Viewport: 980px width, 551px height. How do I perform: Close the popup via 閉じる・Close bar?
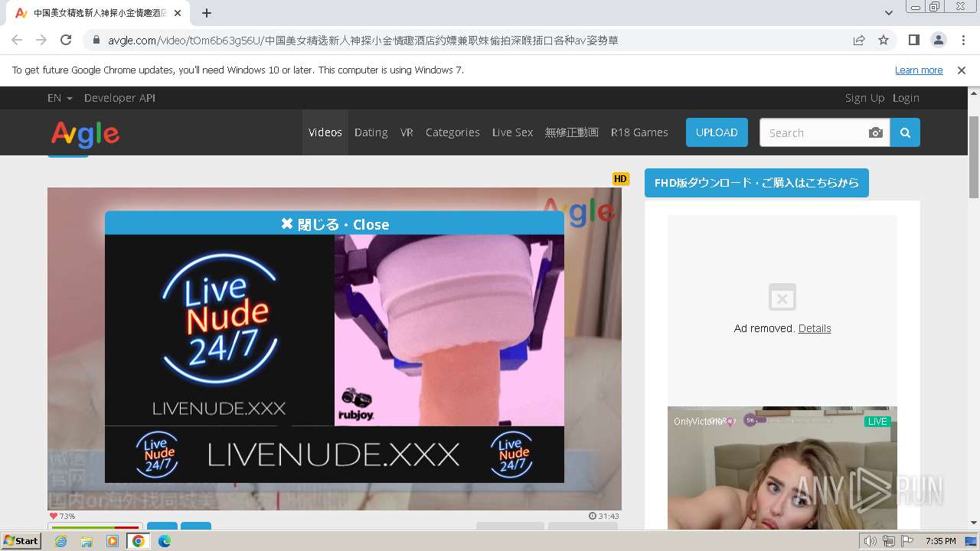click(x=335, y=223)
